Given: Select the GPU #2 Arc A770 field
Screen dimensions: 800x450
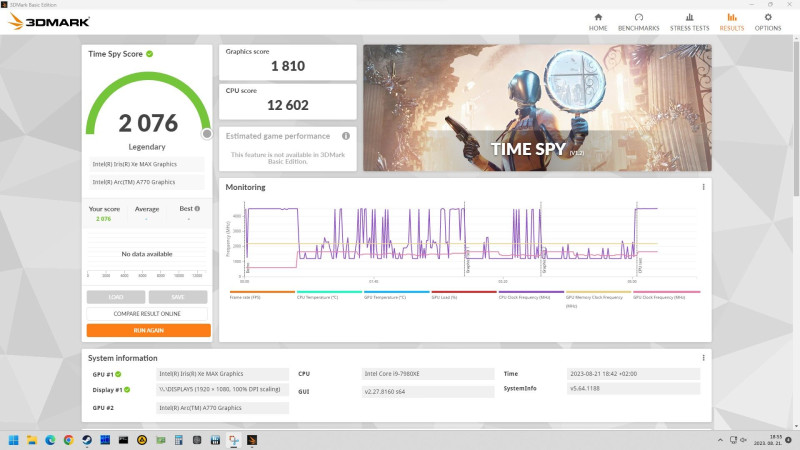Looking at the screenshot, I should 222,408.
